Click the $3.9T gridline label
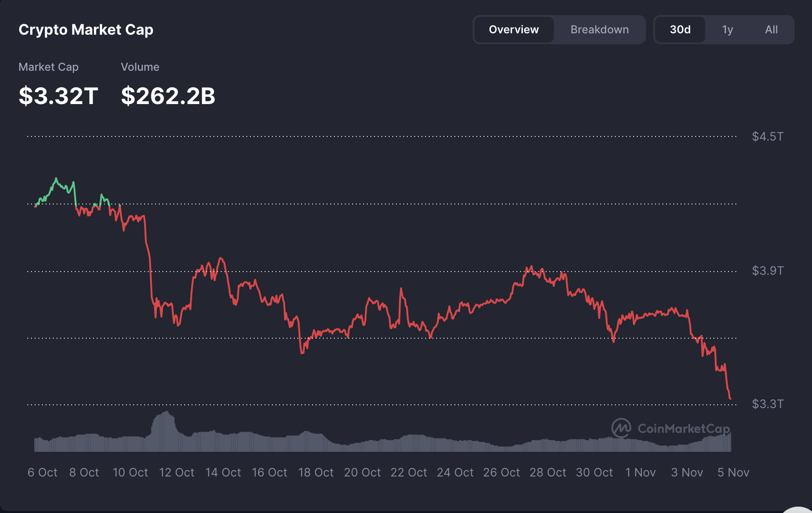The height and width of the screenshot is (513, 812). (x=768, y=270)
